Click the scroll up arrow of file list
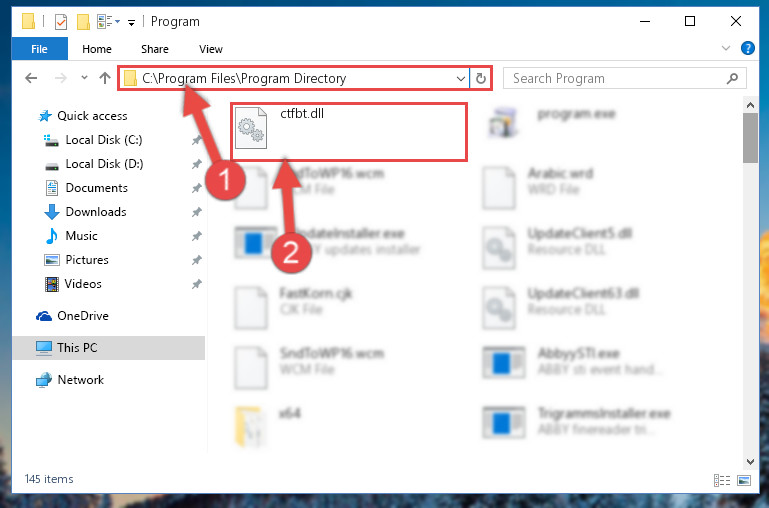Screen dimensions: 769x508 (x=750, y=104)
